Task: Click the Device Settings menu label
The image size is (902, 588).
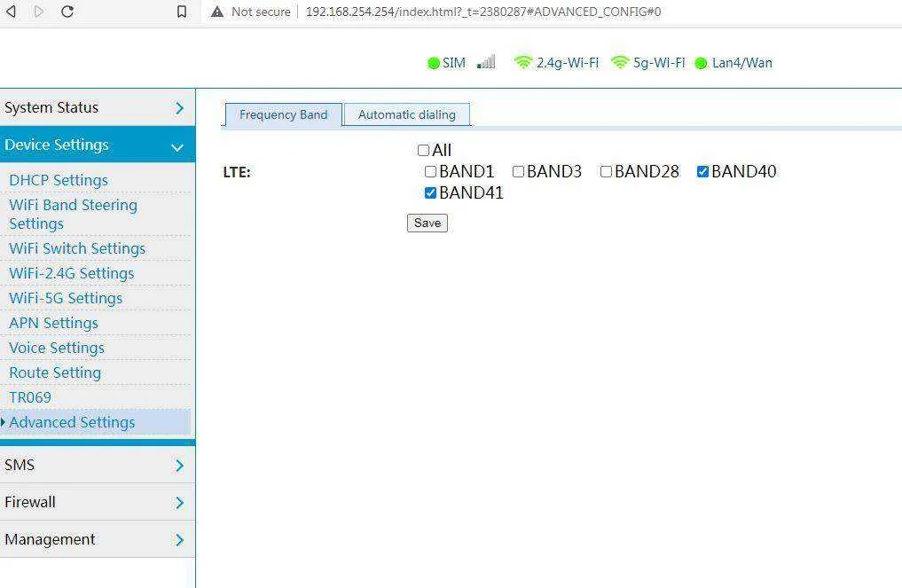Action: [57, 145]
